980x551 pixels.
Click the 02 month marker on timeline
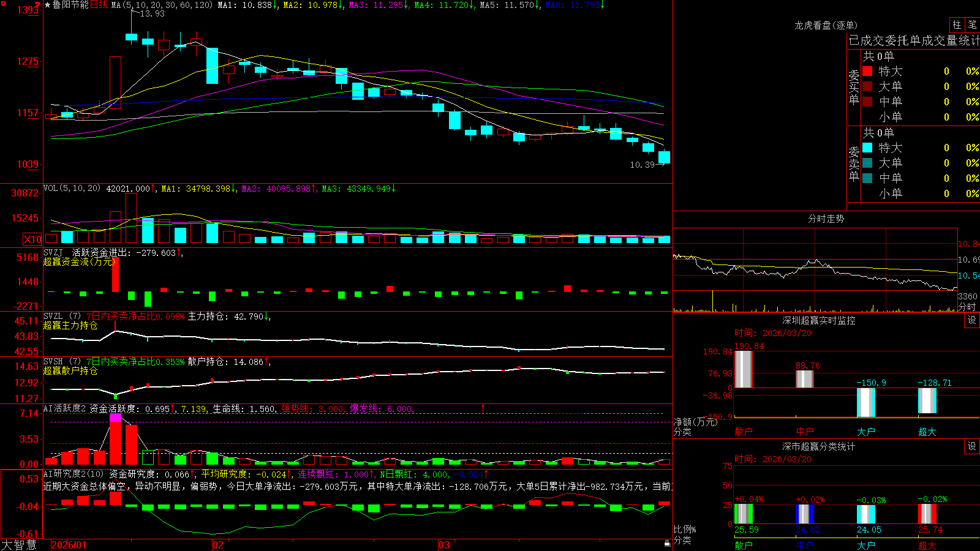tap(218, 545)
